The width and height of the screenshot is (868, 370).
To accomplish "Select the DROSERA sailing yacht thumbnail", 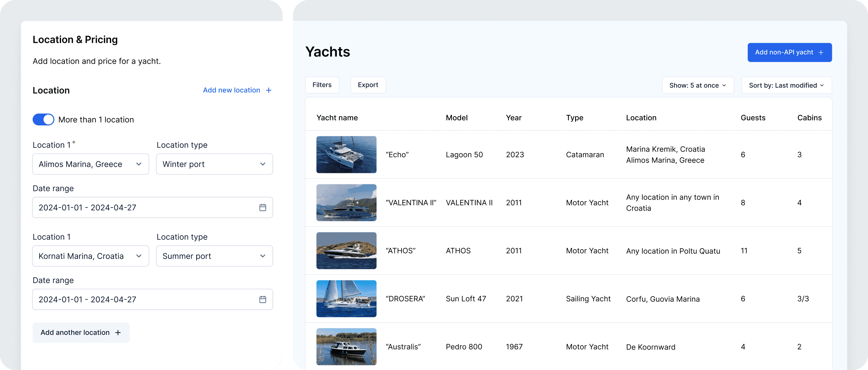I will click(x=346, y=299).
